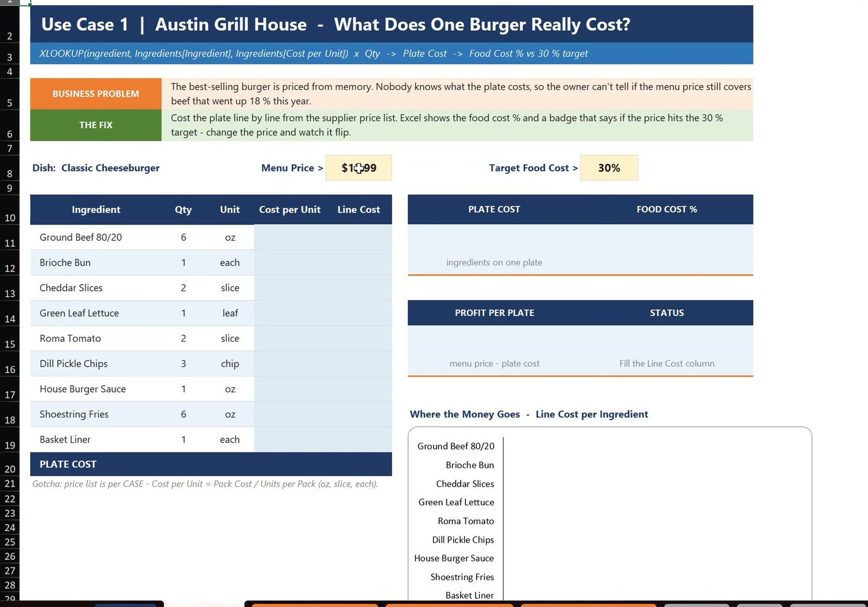The width and height of the screenshot is (868, 607).
Task: Click the FOOD COST % panel header
Action: tap(667, 209)
